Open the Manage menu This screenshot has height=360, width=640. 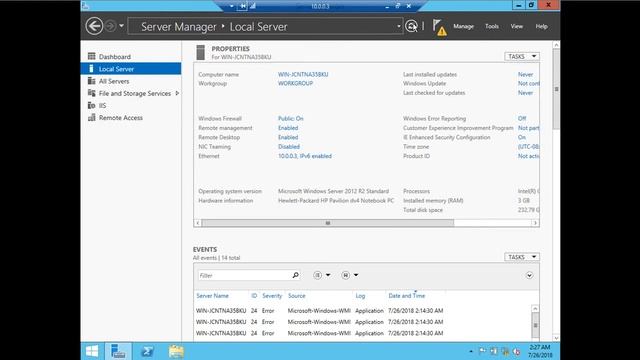click(463, 26)
